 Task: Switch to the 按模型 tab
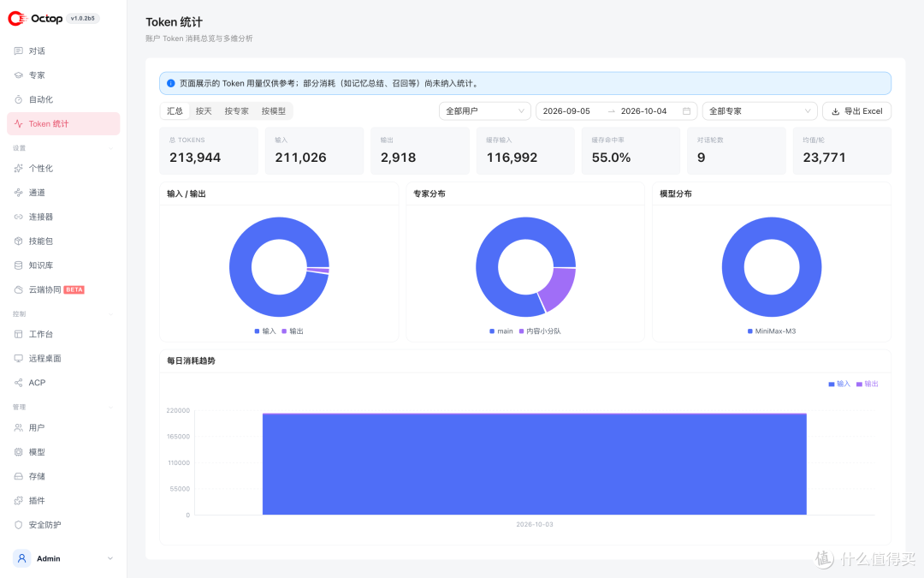[x=274, y=110]
